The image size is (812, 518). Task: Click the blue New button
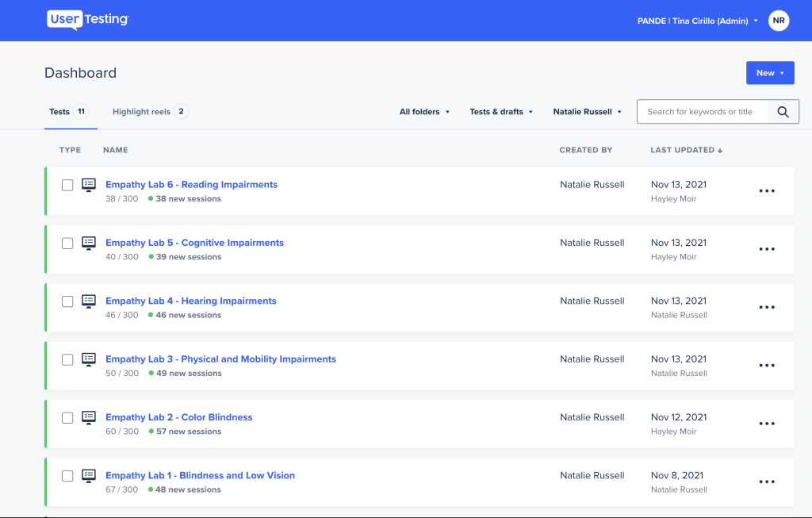click(769, 72)
